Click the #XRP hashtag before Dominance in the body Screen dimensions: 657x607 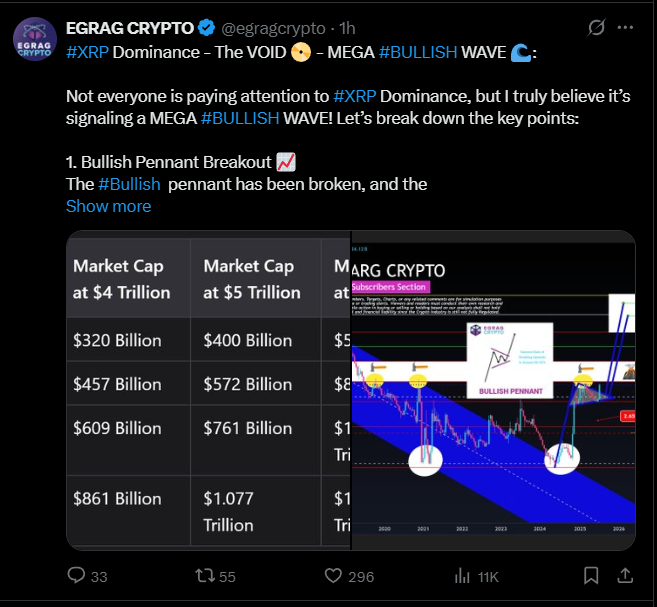coord(354,96)
